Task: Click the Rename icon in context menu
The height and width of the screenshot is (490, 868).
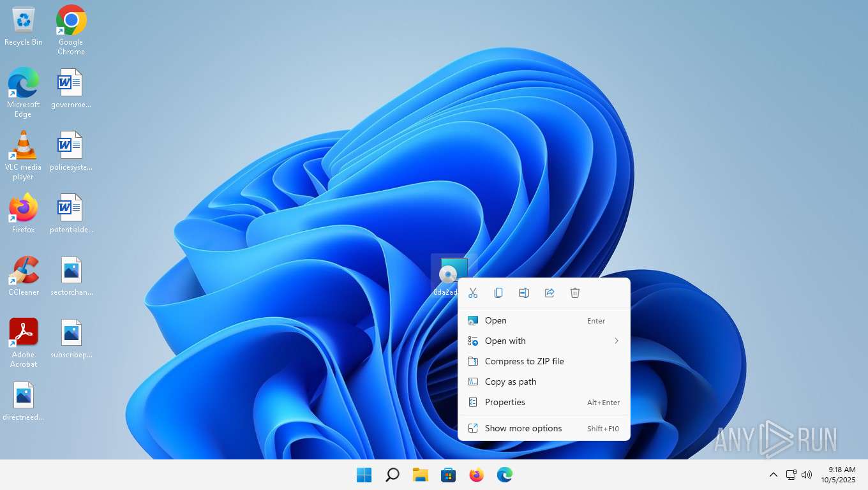Action: [524, 293]
